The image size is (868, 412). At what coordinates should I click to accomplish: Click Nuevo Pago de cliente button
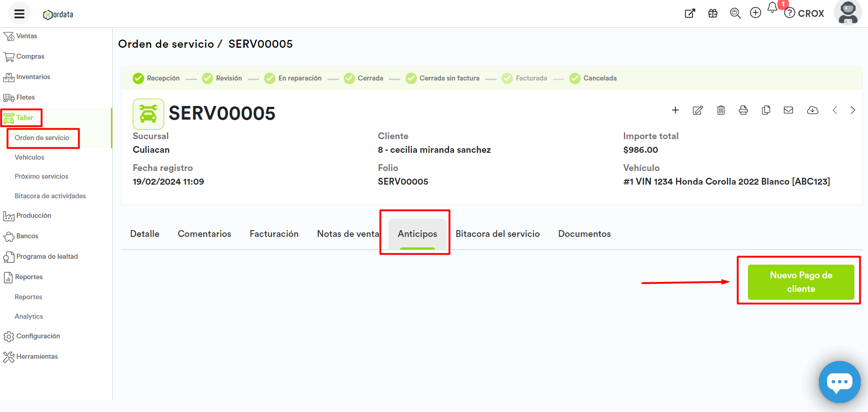[801, 282]
